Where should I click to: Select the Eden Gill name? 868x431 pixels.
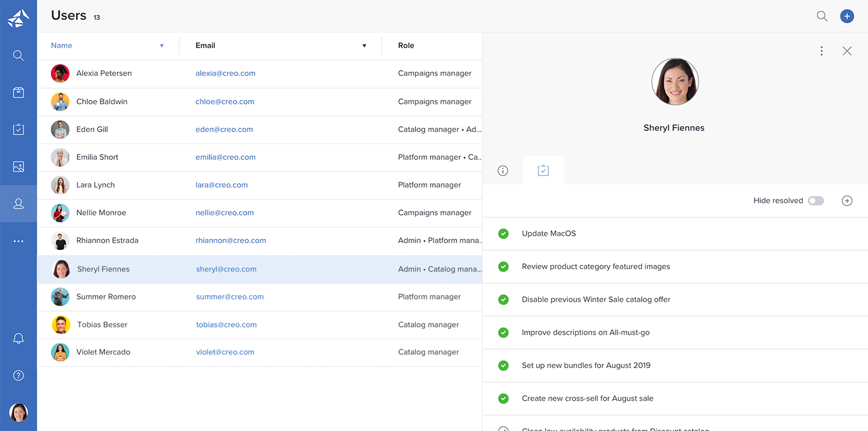coord(92,130)
